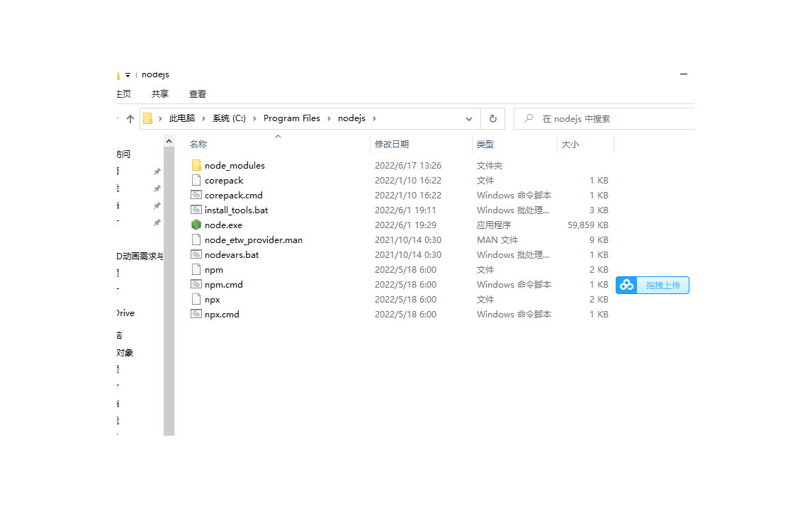
Task: Select the npx.cmd script icon
Action: tap(196, 315)
